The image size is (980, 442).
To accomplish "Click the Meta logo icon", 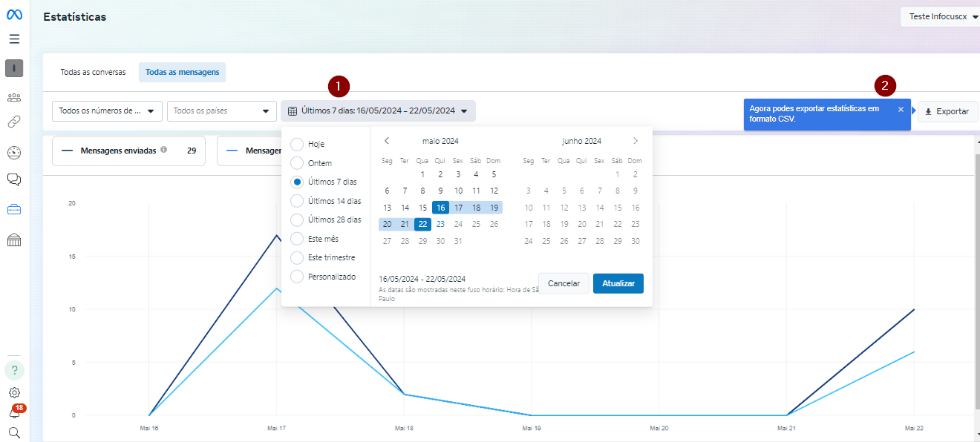I will coord(14,15).
